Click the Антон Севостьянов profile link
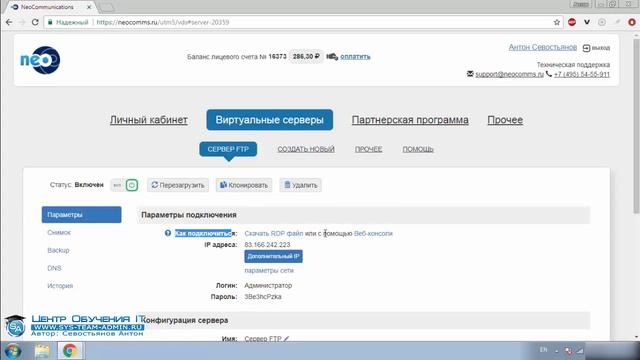The height and width of the screenshot is (360, 640). pos(542,47)
